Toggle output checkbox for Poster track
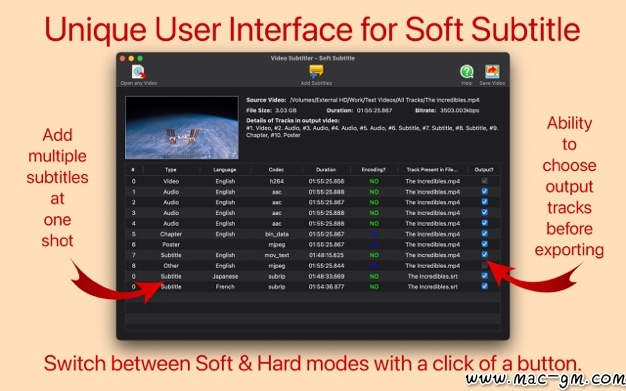Image resolution: width=626 pixels, height=391 pixels. 484,244
